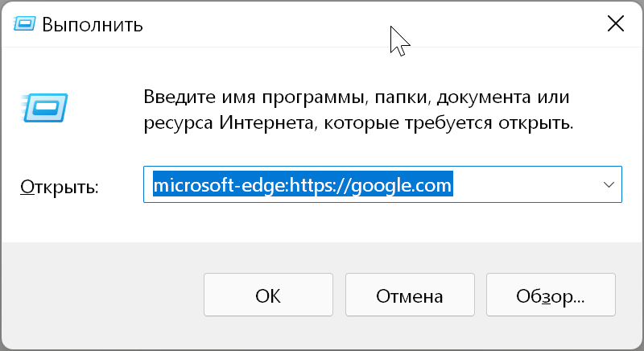The width and height of the screenshot is (644, 351).
Task: Click the blank space inside the Открыть field
Action: coord(526,184)
